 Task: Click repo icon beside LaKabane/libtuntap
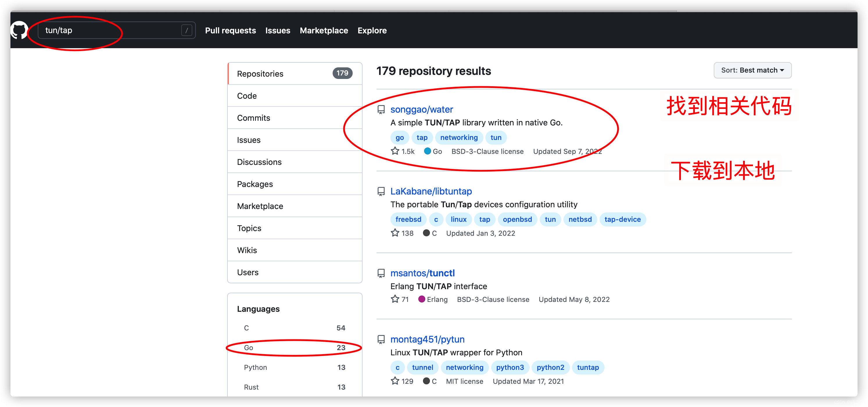(x=381, y=192)
